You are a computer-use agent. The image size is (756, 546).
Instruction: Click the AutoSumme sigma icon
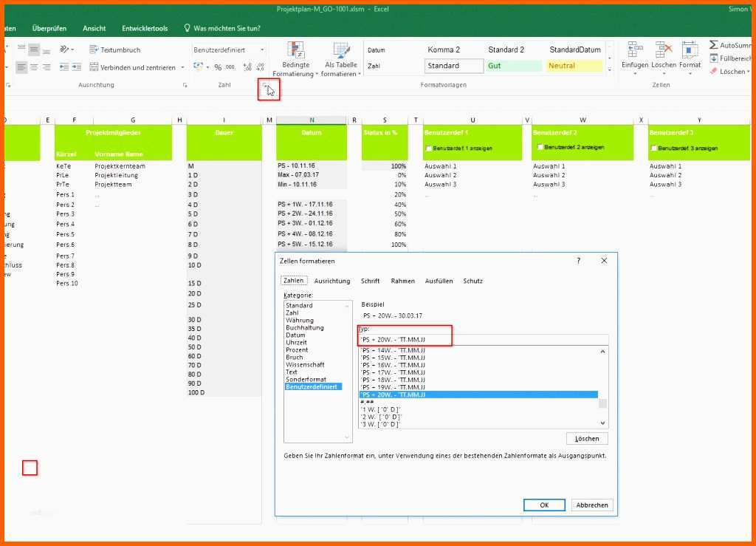pos(714,45)
